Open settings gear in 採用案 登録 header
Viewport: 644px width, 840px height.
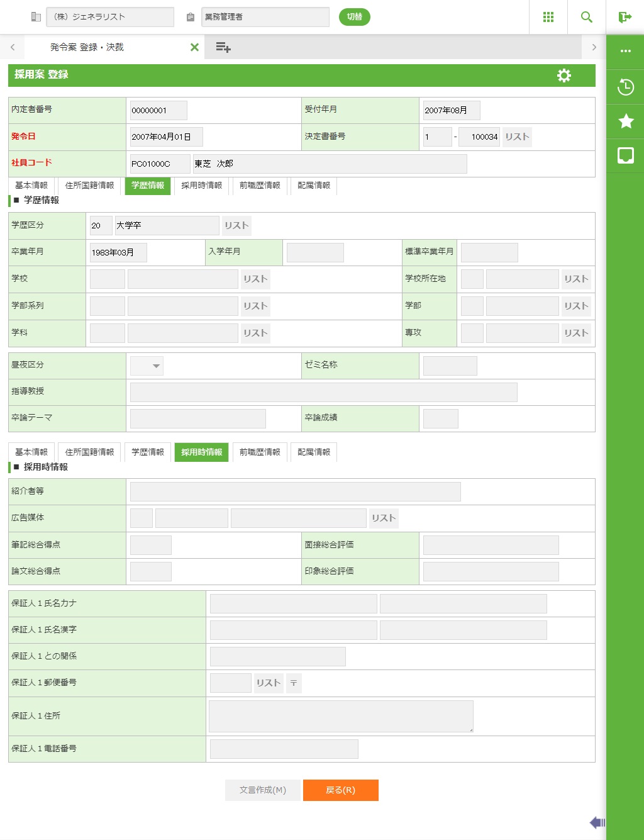tap(563, 76)
